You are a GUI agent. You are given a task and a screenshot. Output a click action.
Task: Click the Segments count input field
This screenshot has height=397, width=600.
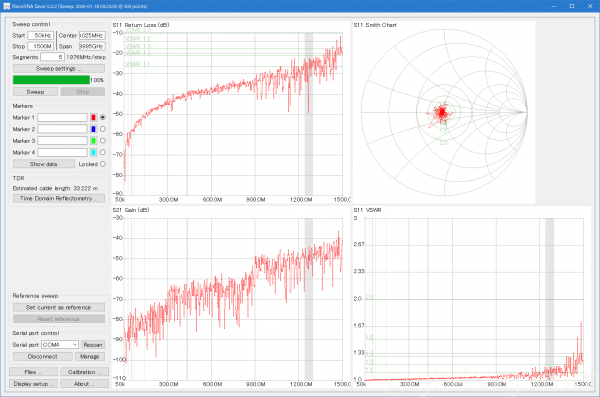52,57
